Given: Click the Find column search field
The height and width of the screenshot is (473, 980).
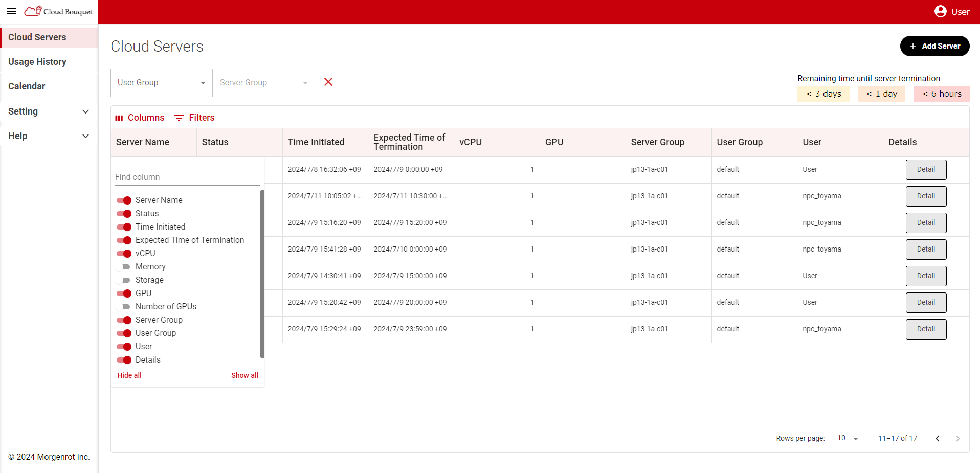Looking at the screenshot, I should (188, 177).
